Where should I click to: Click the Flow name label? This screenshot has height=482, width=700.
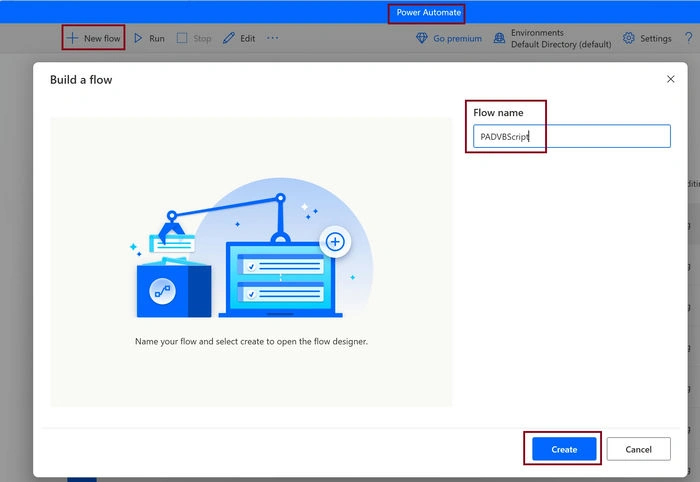click(x=498, y=113)
